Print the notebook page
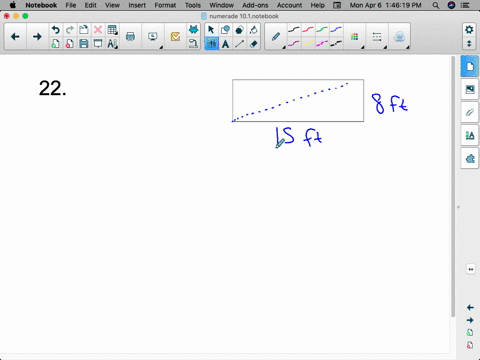Screen dimensions: 480x360 [x=130, y=37]
